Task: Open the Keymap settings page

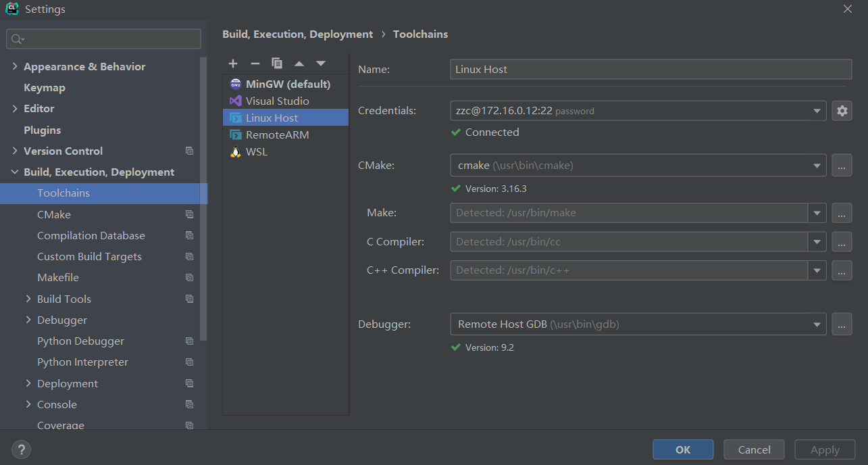Action: click(45, 88)
